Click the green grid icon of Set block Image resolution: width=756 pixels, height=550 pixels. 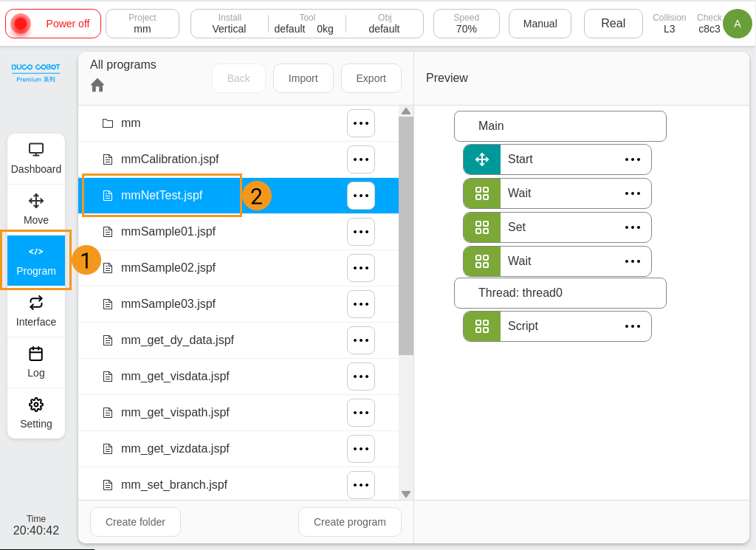(x=482, y=227)
